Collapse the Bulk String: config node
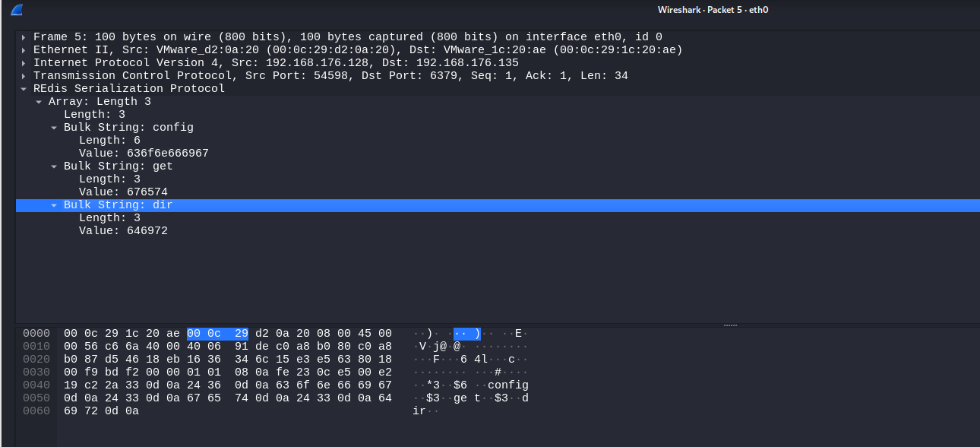Viewport: 980px width, 447px height. 54,128
